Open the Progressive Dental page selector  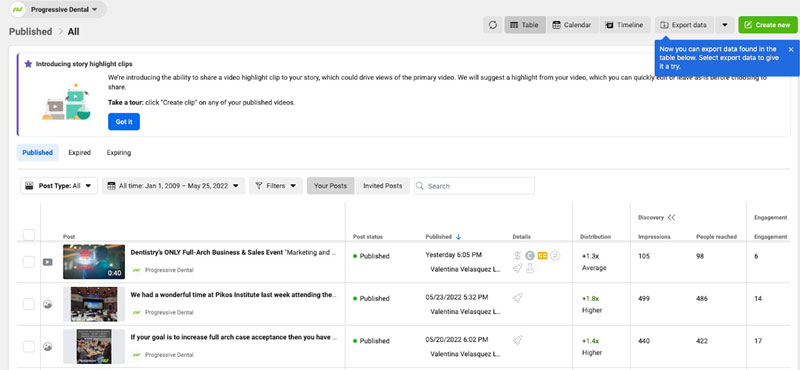[x=58, y=10]
